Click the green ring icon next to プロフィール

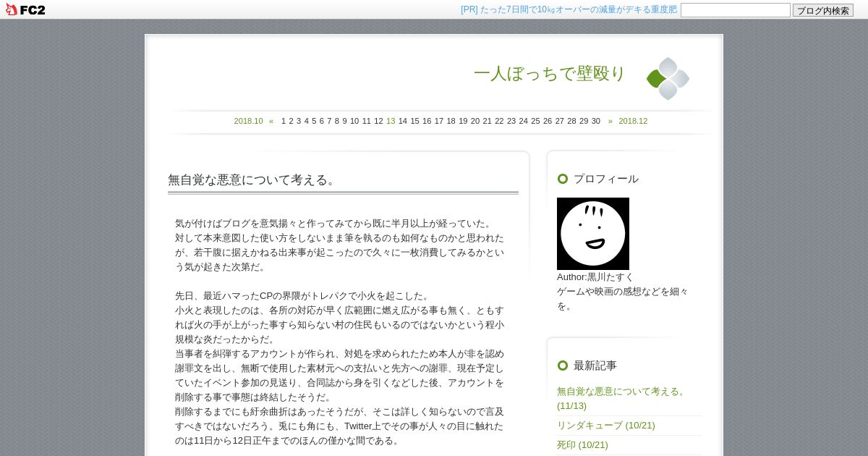(x=563, y=179)
